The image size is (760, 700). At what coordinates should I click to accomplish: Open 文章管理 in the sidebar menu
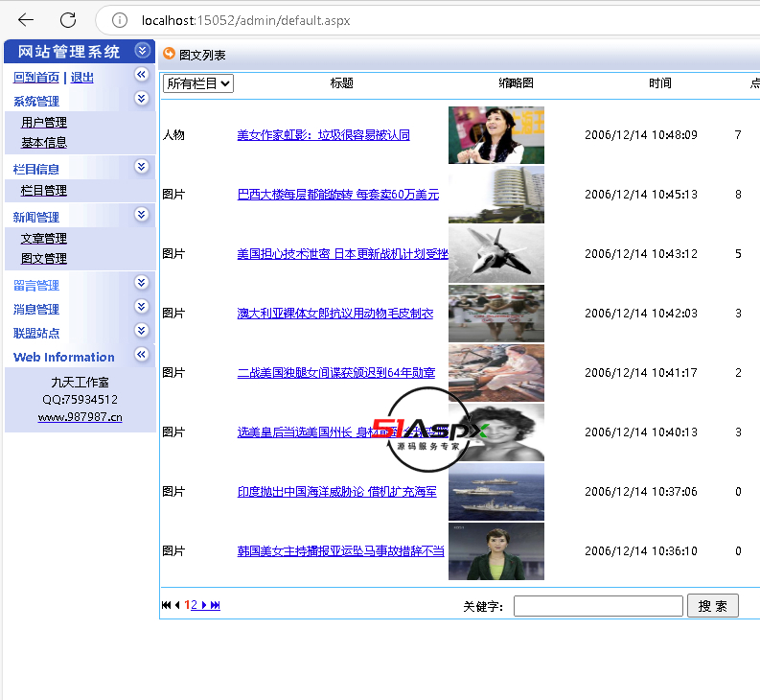44,239
